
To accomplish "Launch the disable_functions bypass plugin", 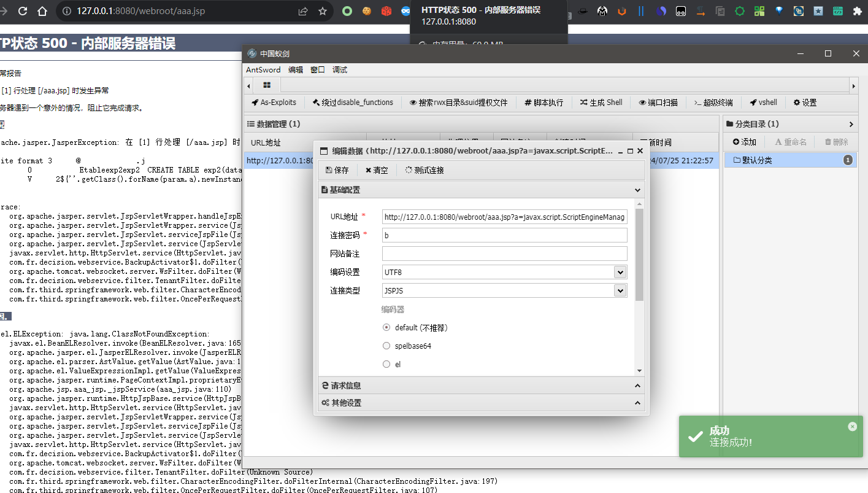I will click(353, 103).
